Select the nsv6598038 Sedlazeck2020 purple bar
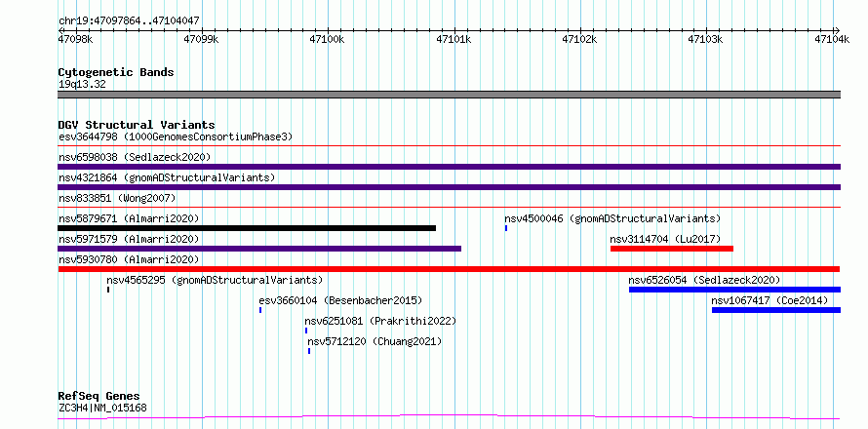868x429 pixels. (x=449, y=167)
